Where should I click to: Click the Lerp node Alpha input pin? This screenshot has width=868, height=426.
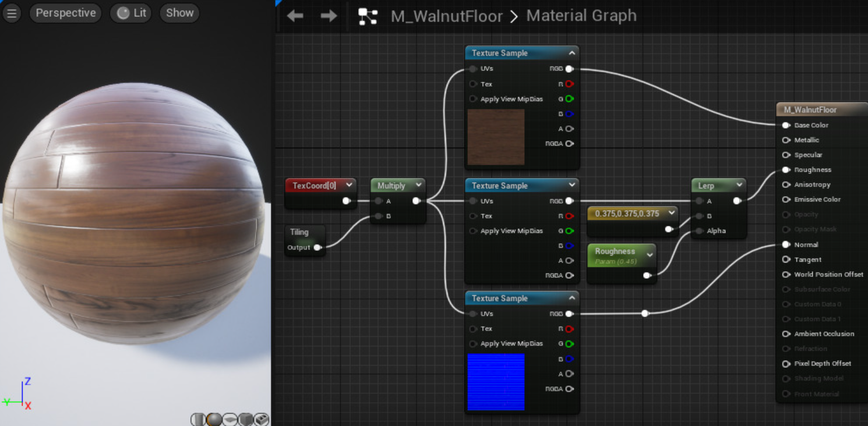point(699,231)
